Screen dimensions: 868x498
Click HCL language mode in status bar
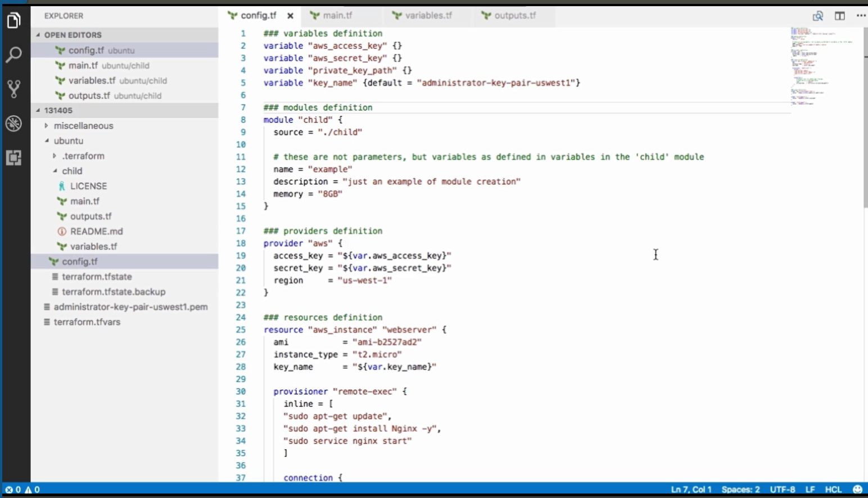(x=833, y=490)
